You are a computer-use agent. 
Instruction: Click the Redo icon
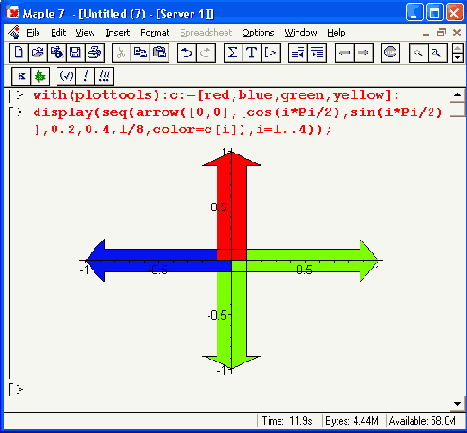click(206, 53)
